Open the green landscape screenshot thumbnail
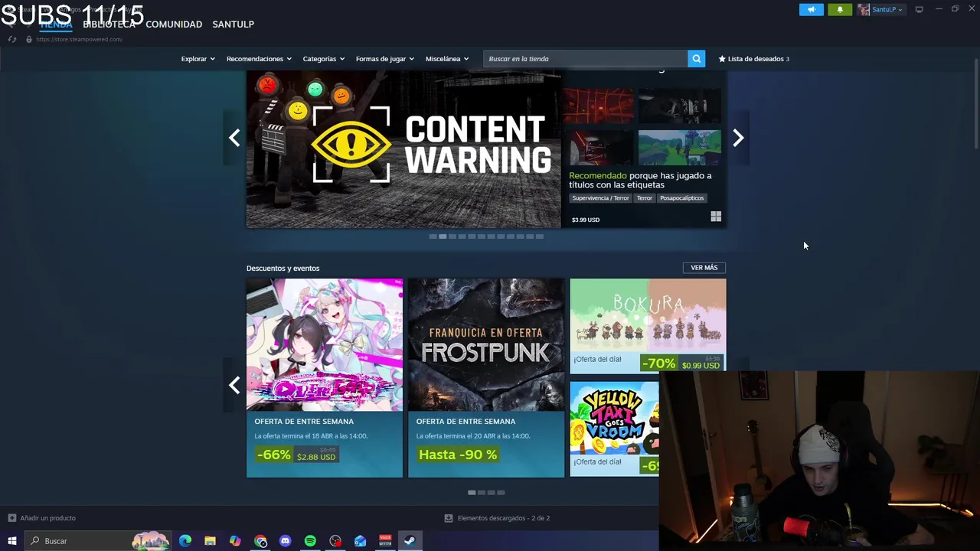Screen dimensions: 980x551 point(679,148)
